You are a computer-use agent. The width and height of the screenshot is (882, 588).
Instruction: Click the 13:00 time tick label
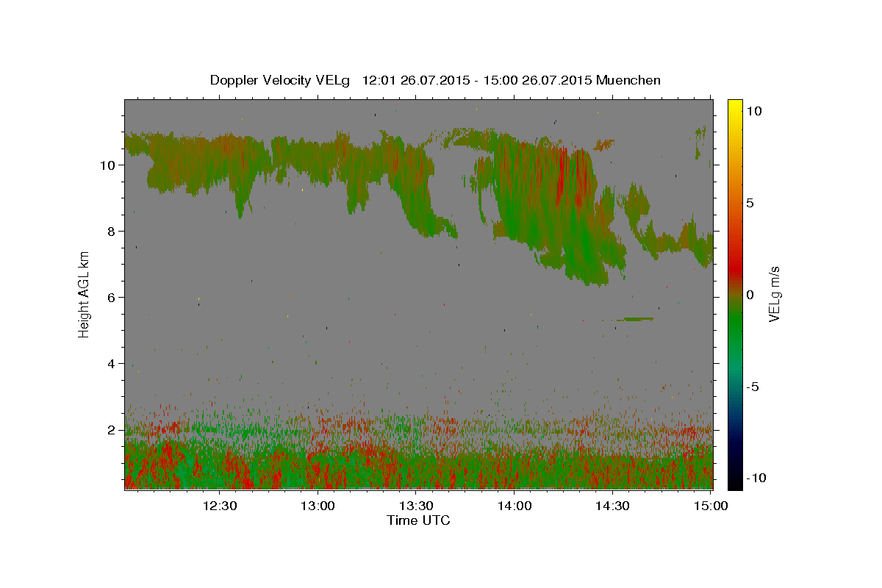(318, 506)
